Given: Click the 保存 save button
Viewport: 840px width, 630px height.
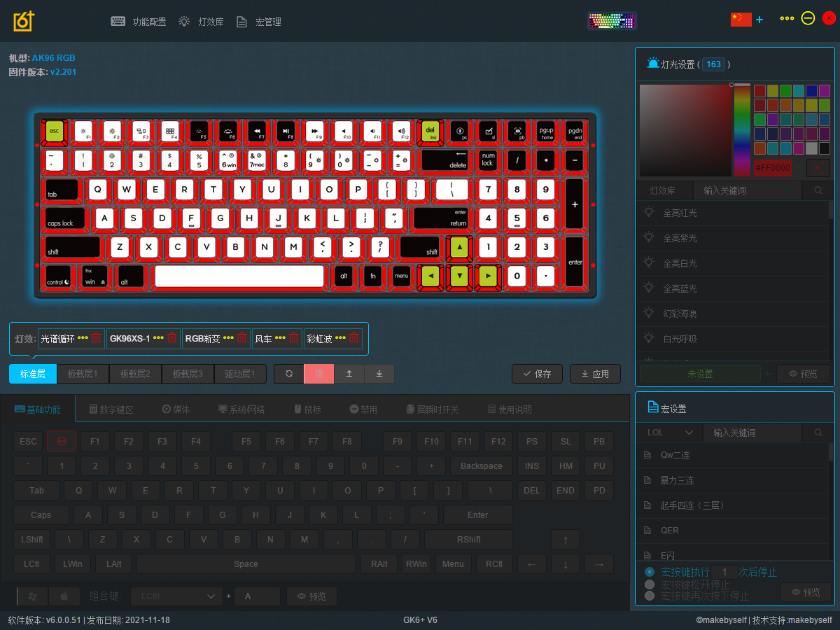Looking at the screenshot, I should click(537, 374).
